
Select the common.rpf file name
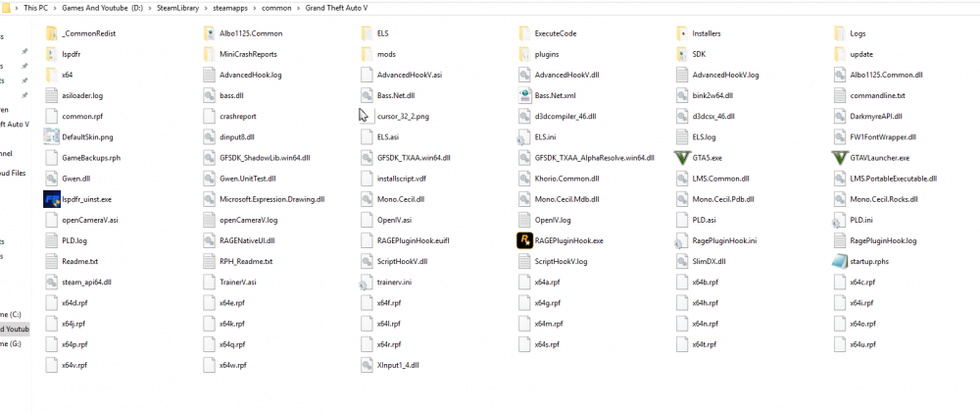pyautogui.click(x=82, y=117)
